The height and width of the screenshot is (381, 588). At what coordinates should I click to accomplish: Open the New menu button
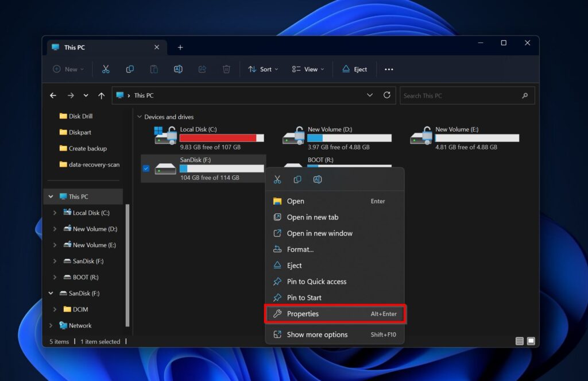click(x=67, y=69)
